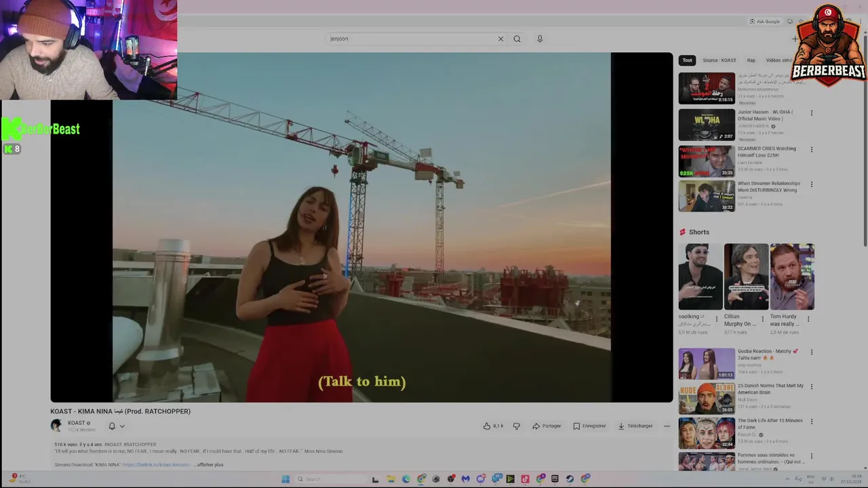
Task: Dislike the video using thumbs-down icon
Action: pyautogui.click(x=517, y=426)
